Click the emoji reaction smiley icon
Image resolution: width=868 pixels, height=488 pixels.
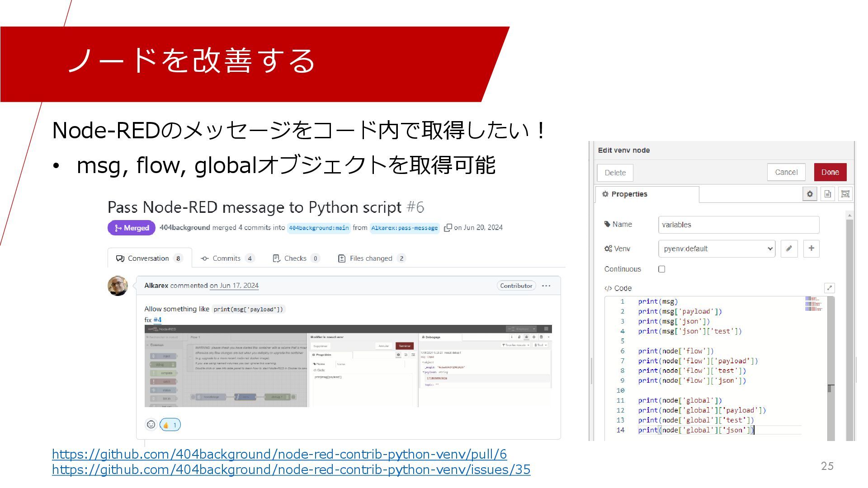[151, 425]
